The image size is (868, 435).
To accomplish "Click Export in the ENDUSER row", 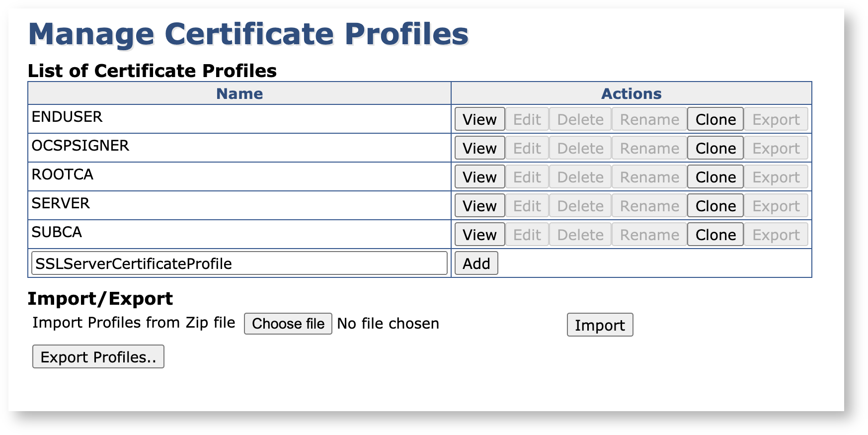I will click(776, 119).
